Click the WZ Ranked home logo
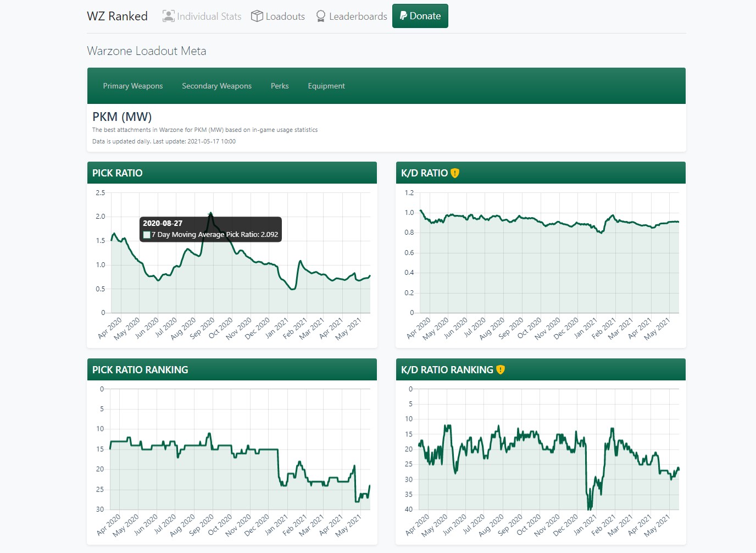 tap(117, 16)
